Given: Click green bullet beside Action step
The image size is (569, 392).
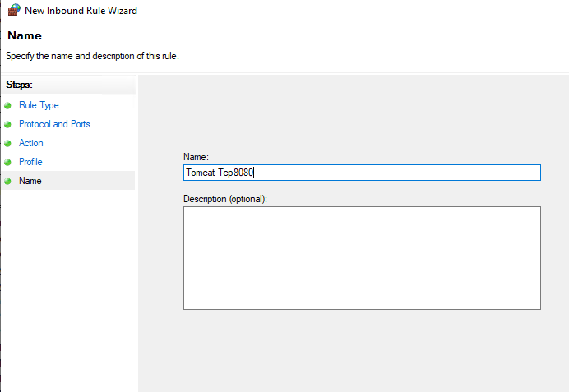Looking at the screenshot, I should click(x=7, y=143).
